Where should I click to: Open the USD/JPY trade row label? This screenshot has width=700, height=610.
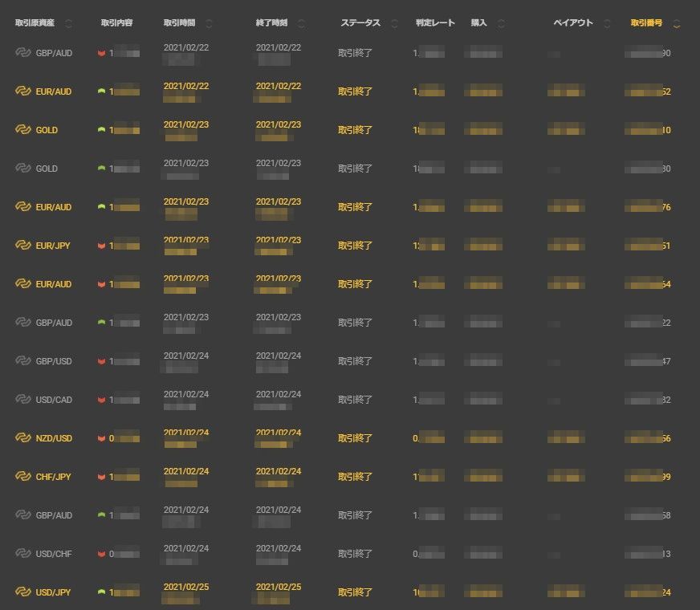pos(53,592)
